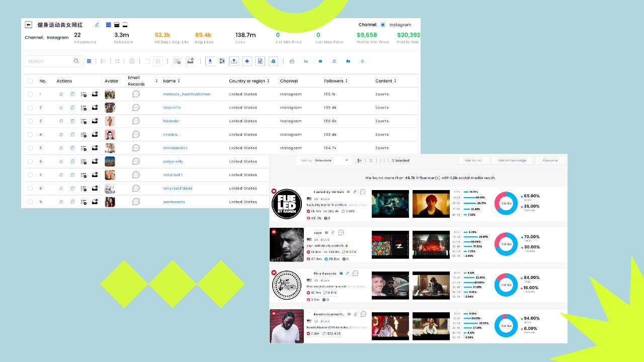Check the select-all checkbox in the table header
Screen dimensions: 644x362
(x=30, y=81)
